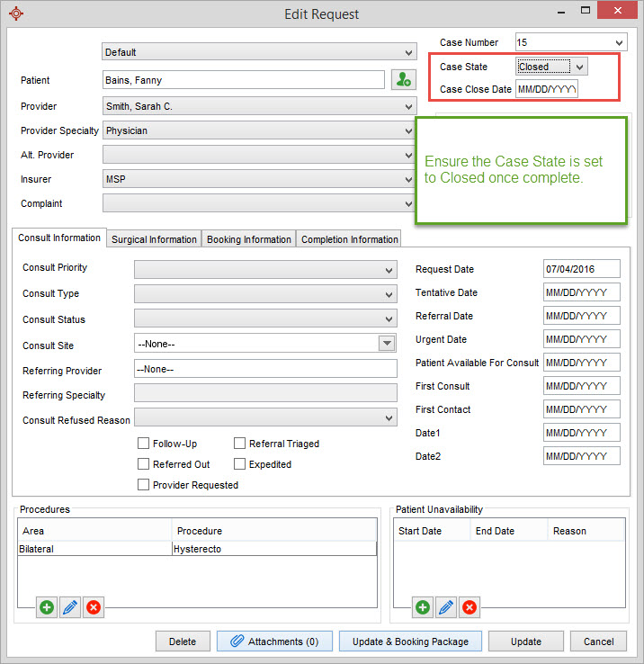Screen dimensions: 644x664
Task: Open the Completion Information tab
Action: (x=350, y=239)
